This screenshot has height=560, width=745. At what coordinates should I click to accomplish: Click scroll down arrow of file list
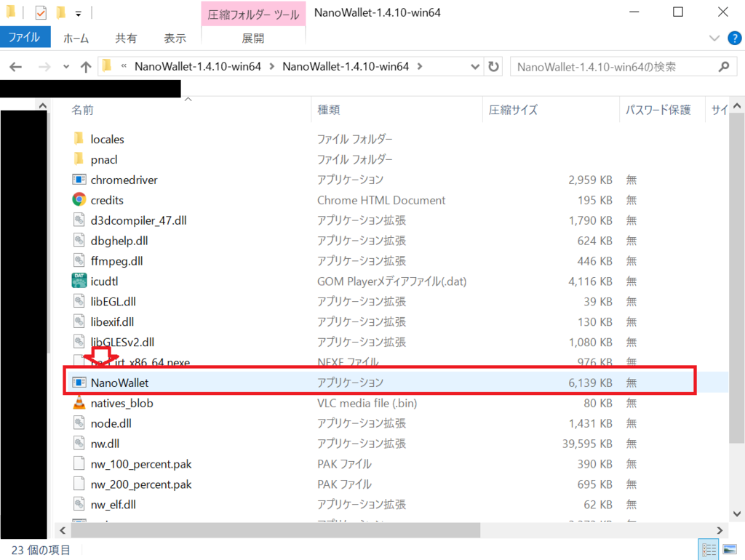[736, 513]
